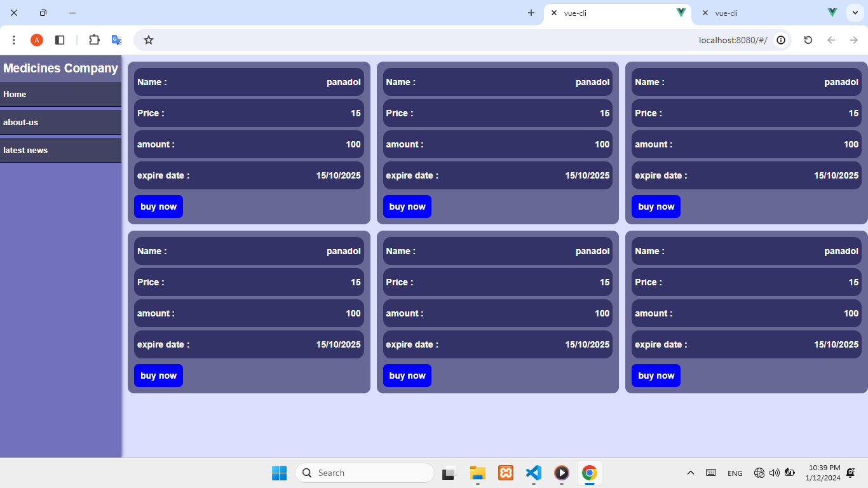Select Home in the sidebar menu
This screenshot has height=488, width=868.
pyautogui.click(x=60, y=94)
